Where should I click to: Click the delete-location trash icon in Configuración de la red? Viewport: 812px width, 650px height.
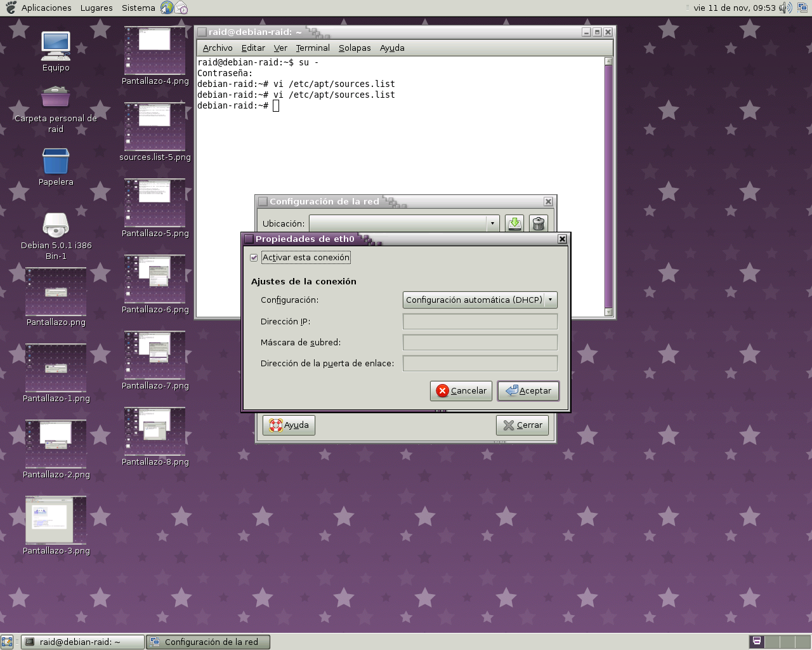click(x=538, y=223)
